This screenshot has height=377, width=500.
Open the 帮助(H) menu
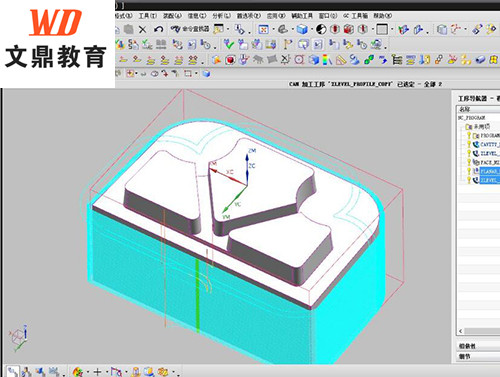pos(382,16)
